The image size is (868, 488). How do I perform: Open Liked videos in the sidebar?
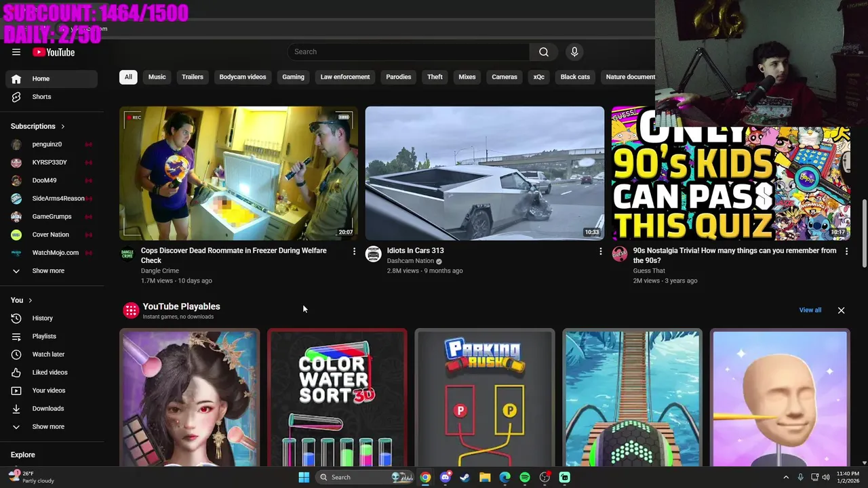pyautogui.click(x=52, y=372)
